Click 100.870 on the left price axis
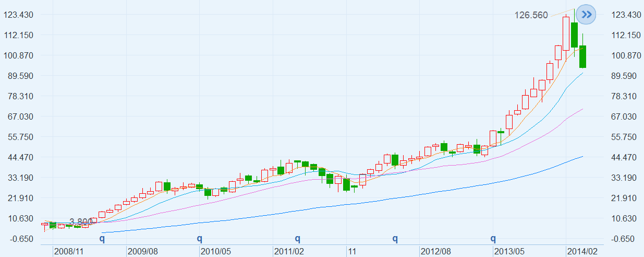644x257 pixels. [19, 55]
